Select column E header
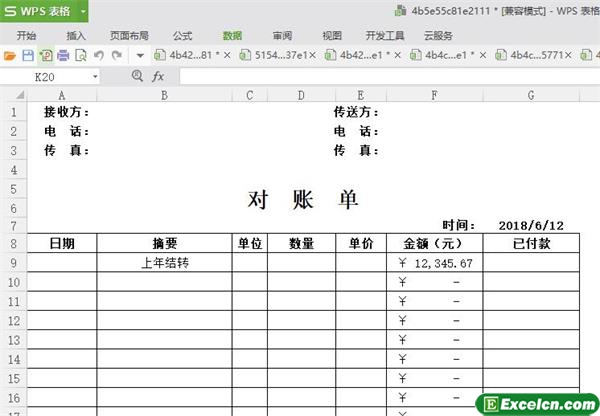Viewport: 600px width, 416px height. coord(361,95)
